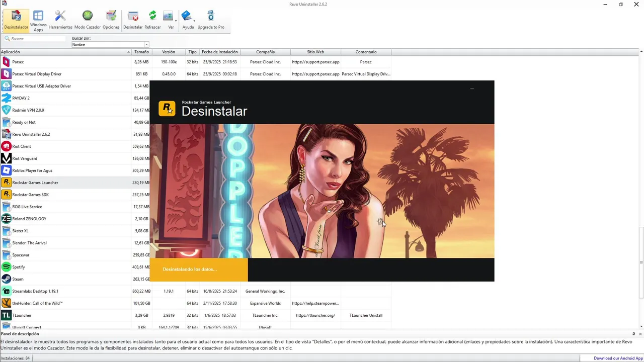Click the Rockstar Games logo in dialog
The width and height of the screenshot is (644, 362).
pyautogui.click(x=167, y=109)
